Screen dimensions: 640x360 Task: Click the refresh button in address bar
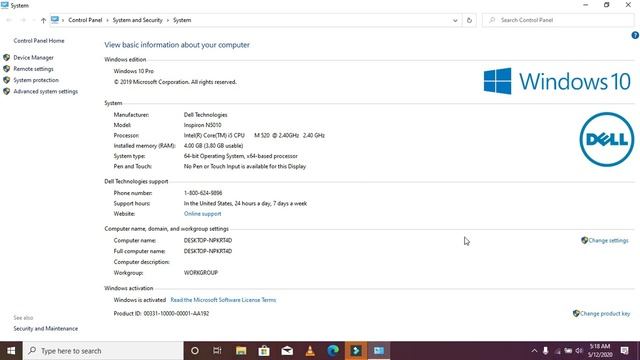(x=469, y=20)
